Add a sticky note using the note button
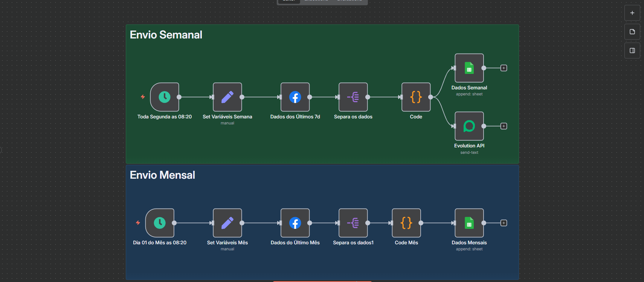 [x=632, y=32]
